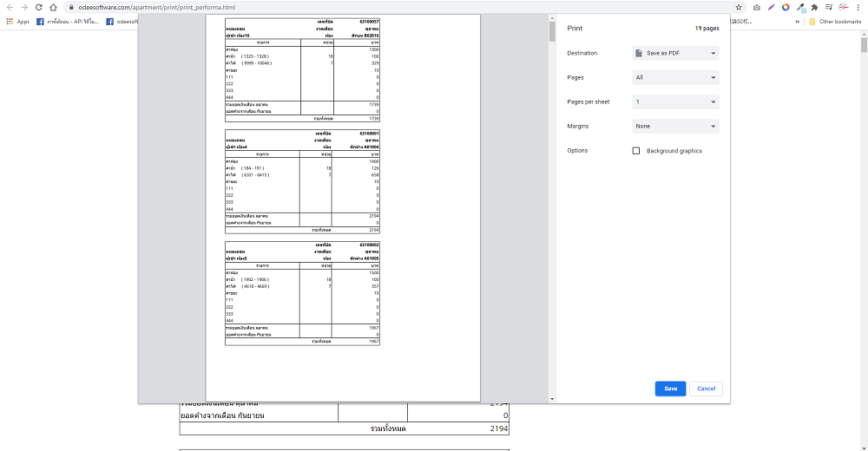Enable the Background graphics checkbox
Viewport: 868px width, 451px height.
(636, 151)
